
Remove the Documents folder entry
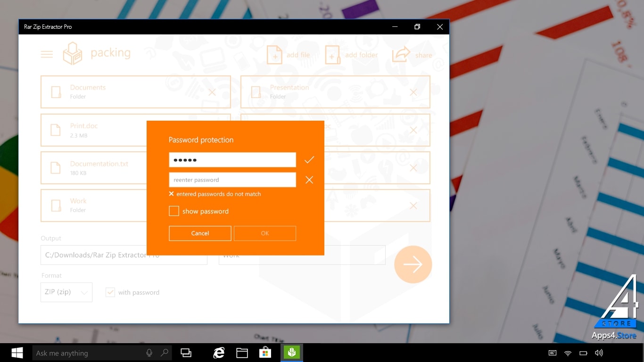click(x=212, y=92)
